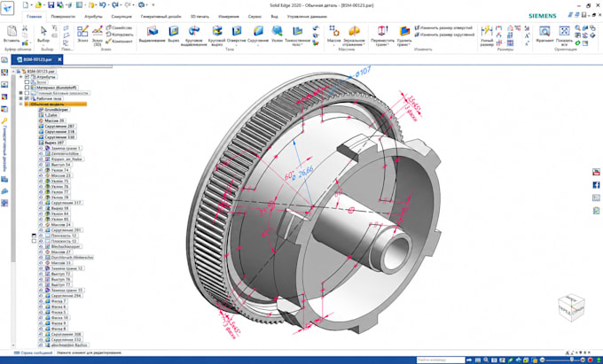Expand the Атрибуты tree node
The width and height of the screenshot is (603, 364).
click(x=21, y=77)
